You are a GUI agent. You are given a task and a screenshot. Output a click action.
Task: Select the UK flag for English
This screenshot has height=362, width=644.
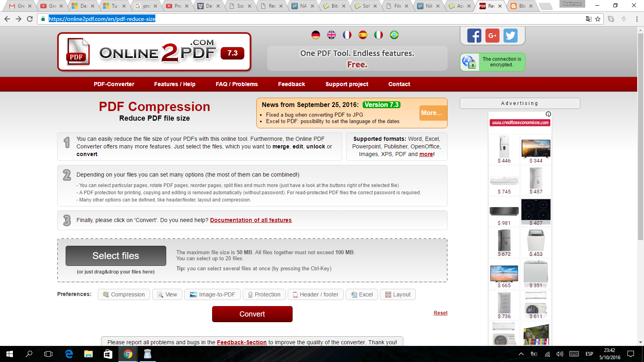(x=331, y=35)
